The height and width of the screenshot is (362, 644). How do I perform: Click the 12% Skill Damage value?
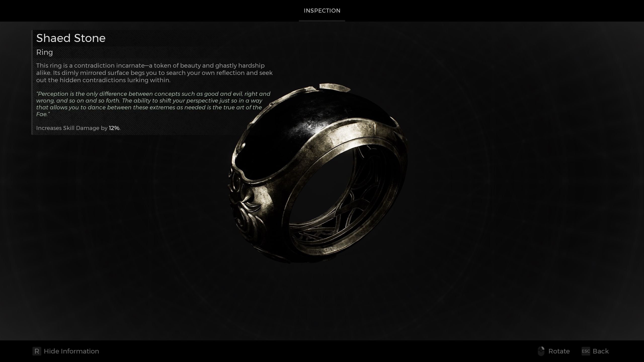coord(113,128)
